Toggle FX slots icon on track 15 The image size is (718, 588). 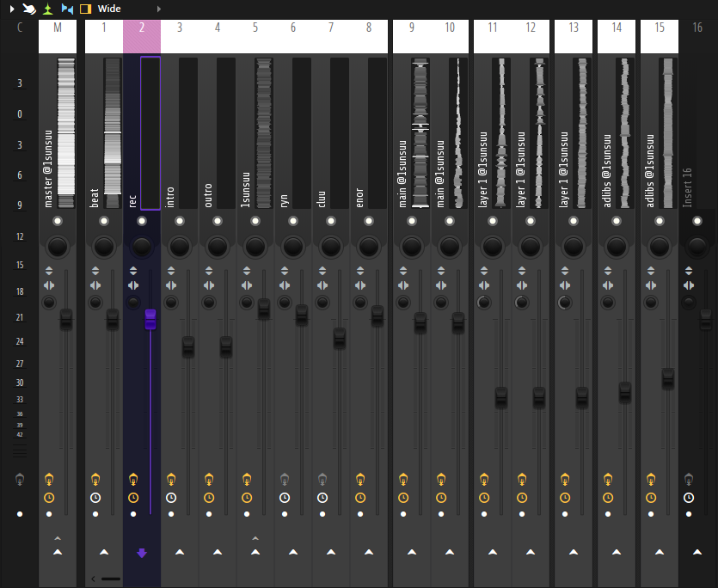(651, 480)
